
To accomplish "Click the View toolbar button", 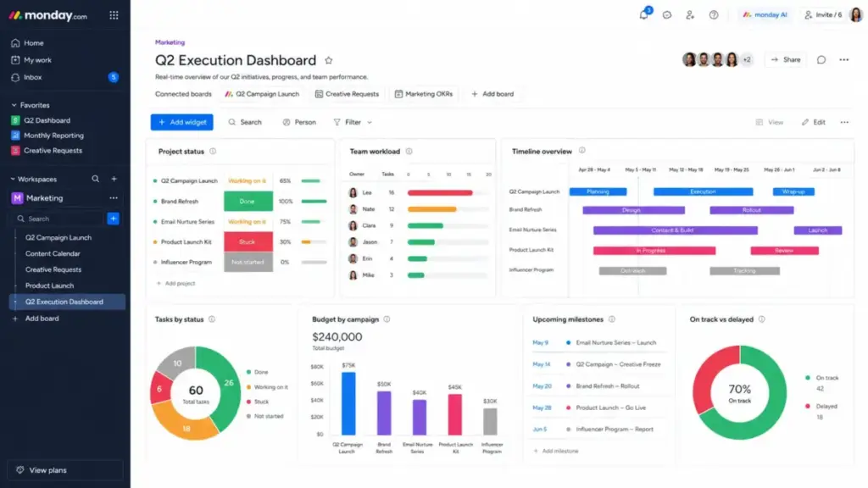I will pyautogui.click(x=770, y=122).
